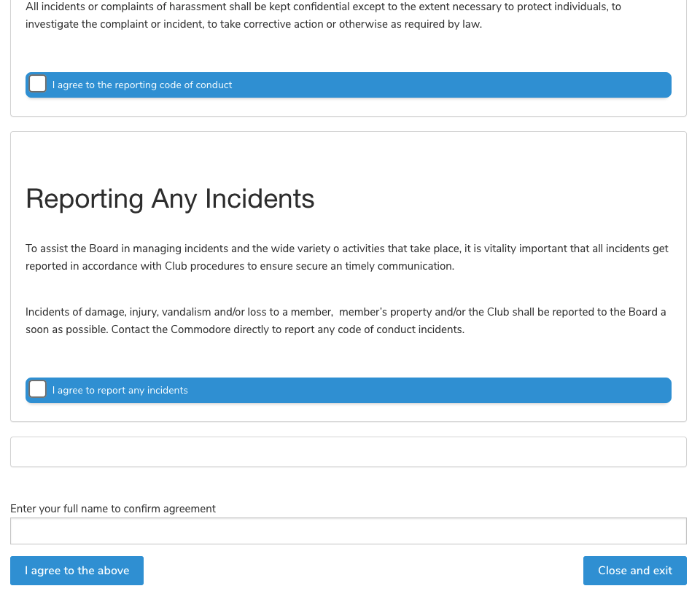700x602 pixels.
Task: Click the paragraph beginning 'Incidents of damage, injury'
Action: 346,321
